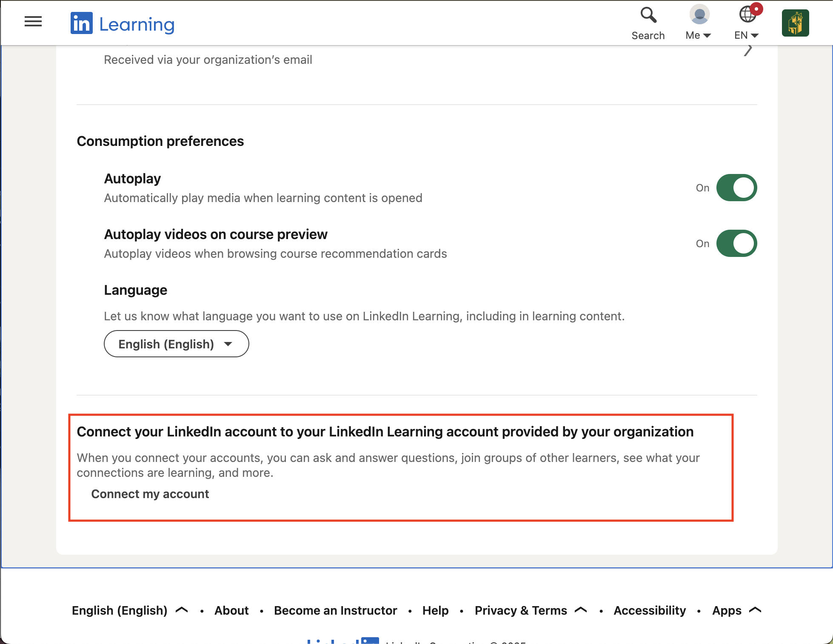Click the chevron arrow beside organization's email
This screenshot has height=644, width=833.
pyautogui.click(x=748, y=51)
